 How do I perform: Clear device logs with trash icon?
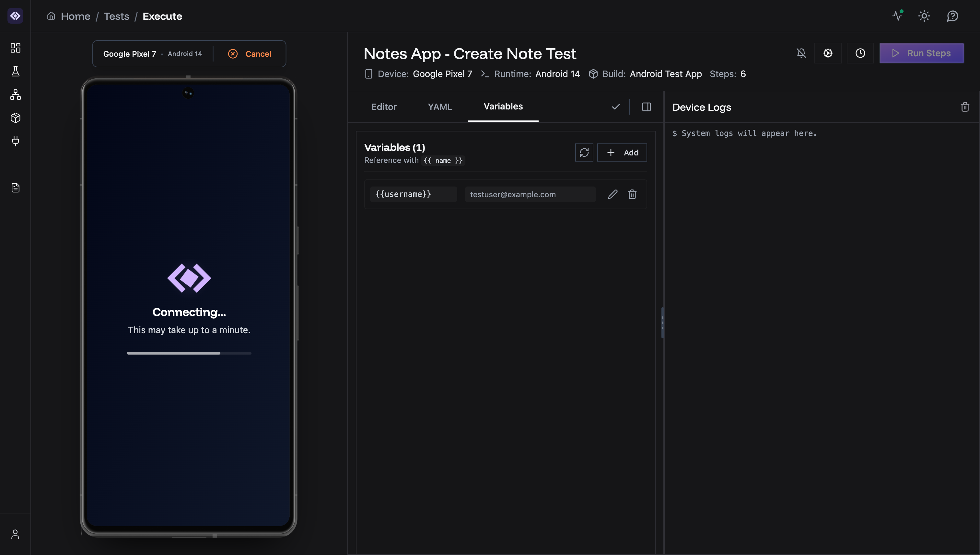pyautogui.click(x=965, y=107)
